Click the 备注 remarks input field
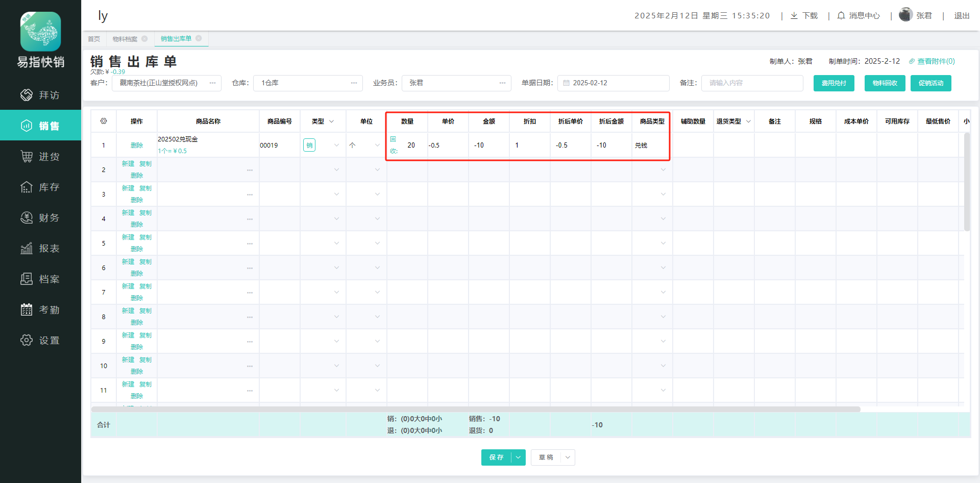 (x=752, y=83)
